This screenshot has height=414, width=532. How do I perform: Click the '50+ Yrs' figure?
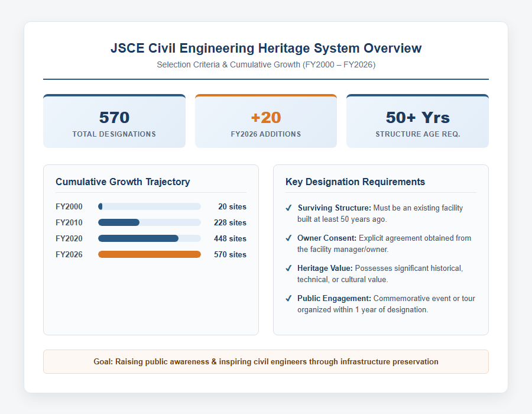(x=418, y=118)
